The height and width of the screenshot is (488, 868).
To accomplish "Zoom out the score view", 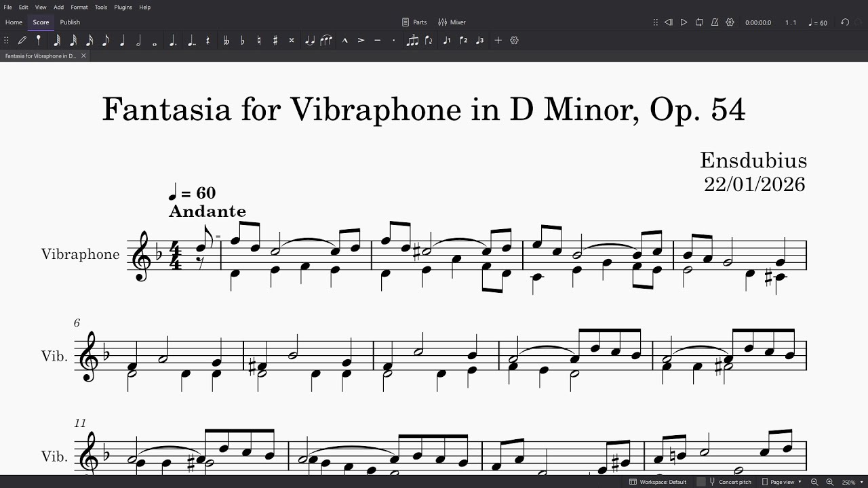I will [814, 482].
